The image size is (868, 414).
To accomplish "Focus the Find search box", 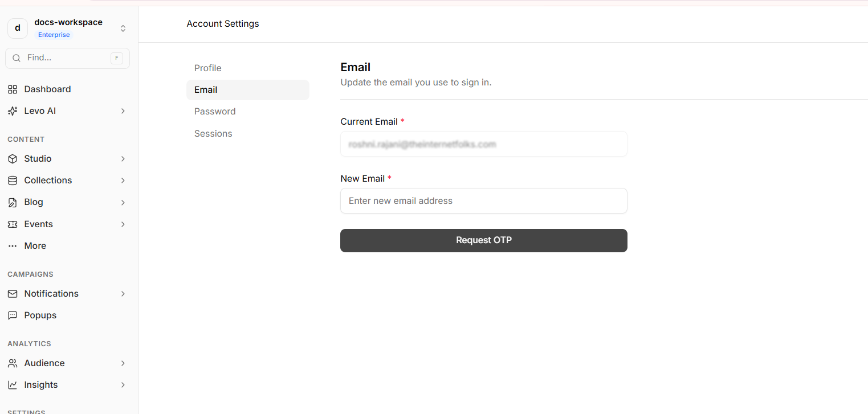I will (x=66, y=58).
